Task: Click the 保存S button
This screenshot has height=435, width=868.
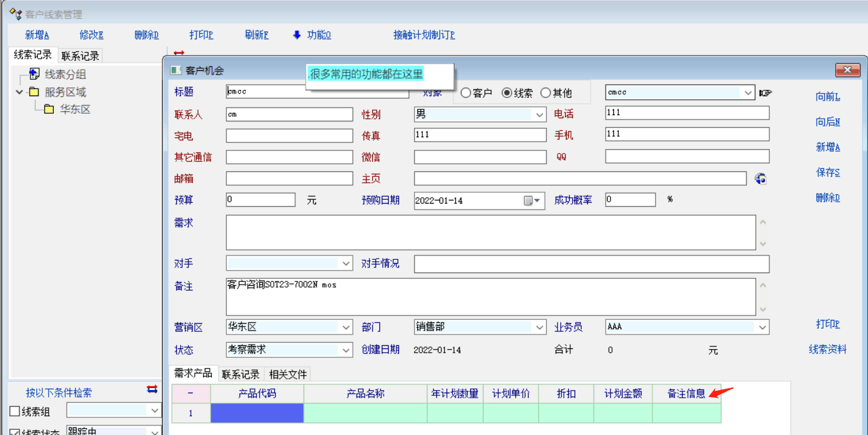Action: 828,173
